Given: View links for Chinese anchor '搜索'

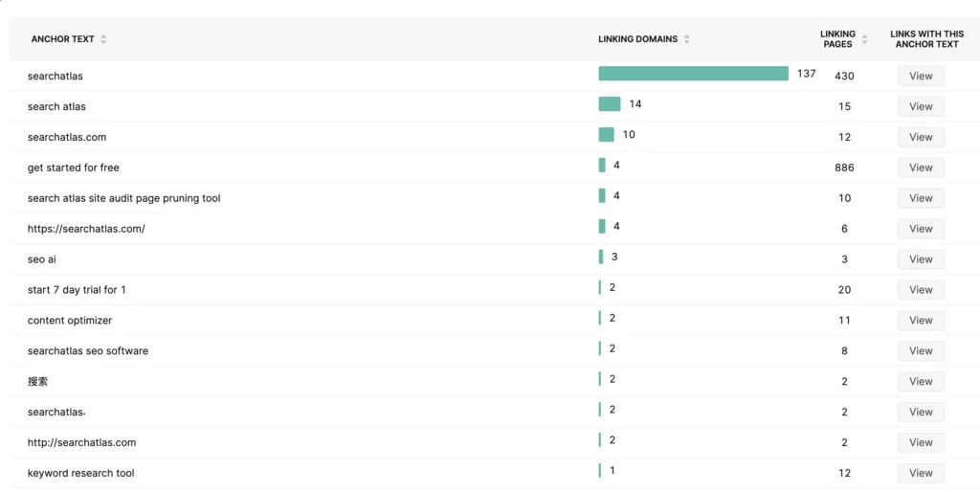Looking at the screenshot, I should (x=921, y=381).
